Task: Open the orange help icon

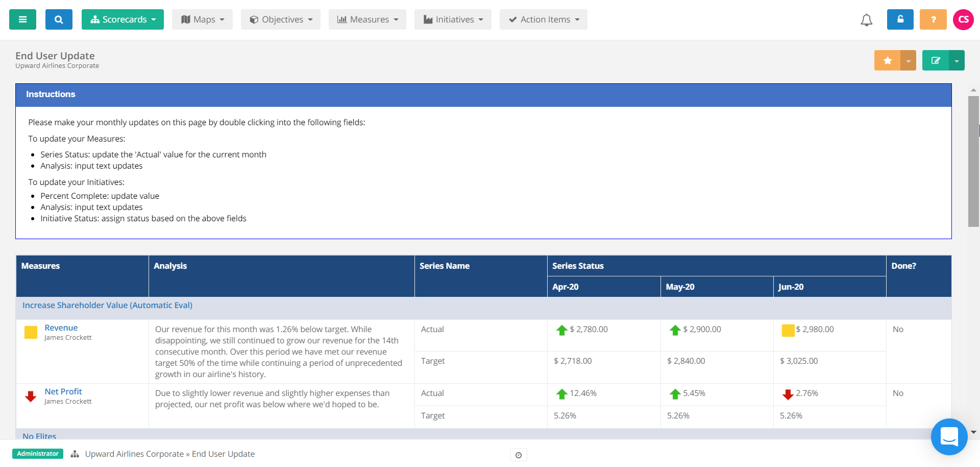Action: tap(933, 19)
